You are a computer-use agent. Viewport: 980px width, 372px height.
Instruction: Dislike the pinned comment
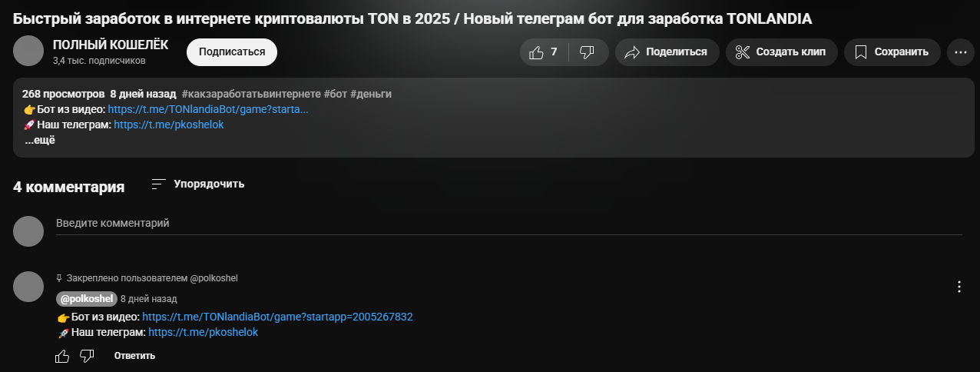[x=87, y=356]
